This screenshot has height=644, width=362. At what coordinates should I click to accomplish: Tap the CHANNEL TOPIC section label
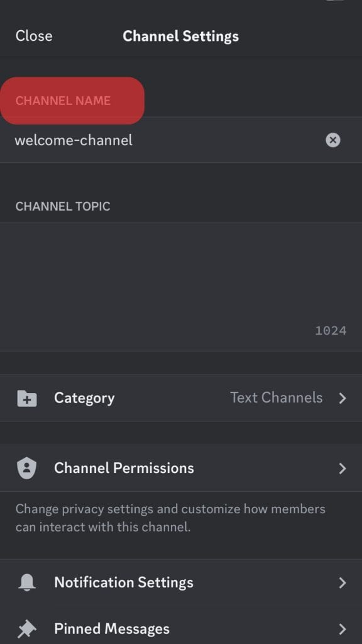63,206
